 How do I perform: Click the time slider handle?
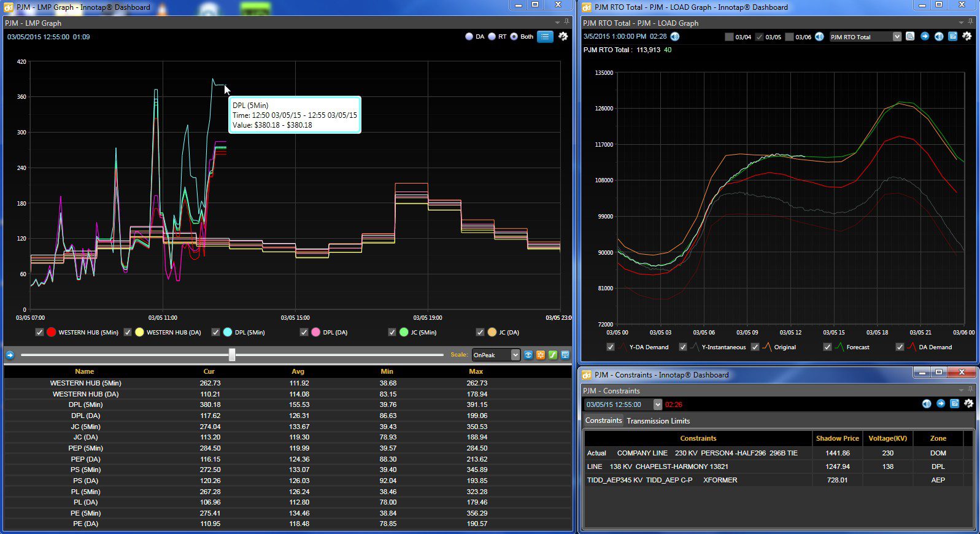(x=232, y=355)
